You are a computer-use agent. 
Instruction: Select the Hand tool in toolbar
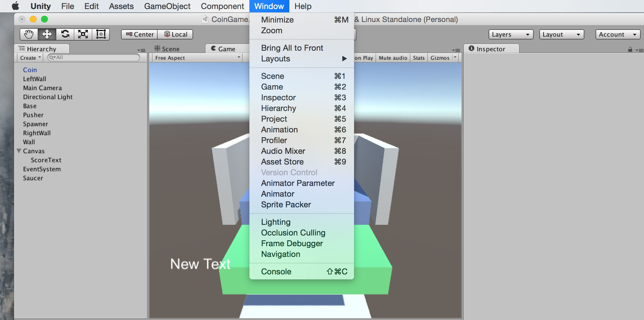29,34
